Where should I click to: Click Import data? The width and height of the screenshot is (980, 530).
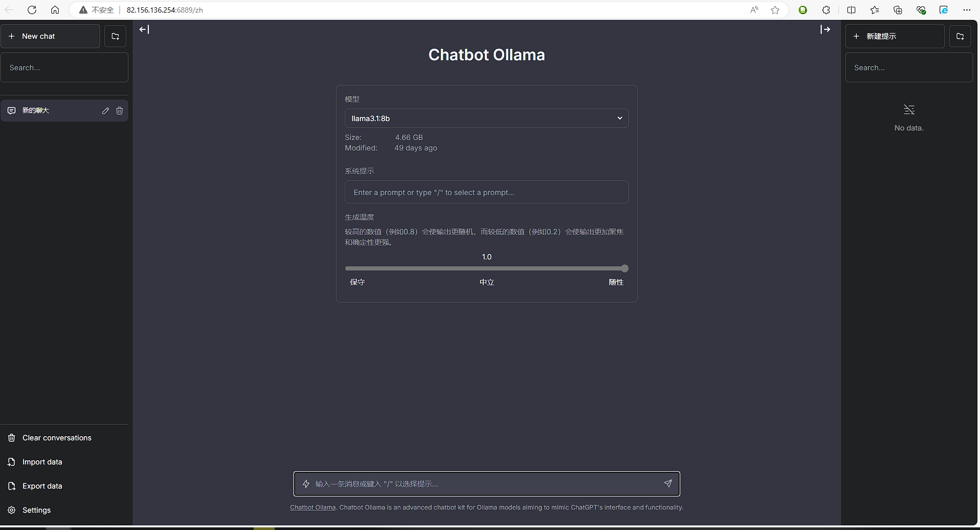coord(64,462)
